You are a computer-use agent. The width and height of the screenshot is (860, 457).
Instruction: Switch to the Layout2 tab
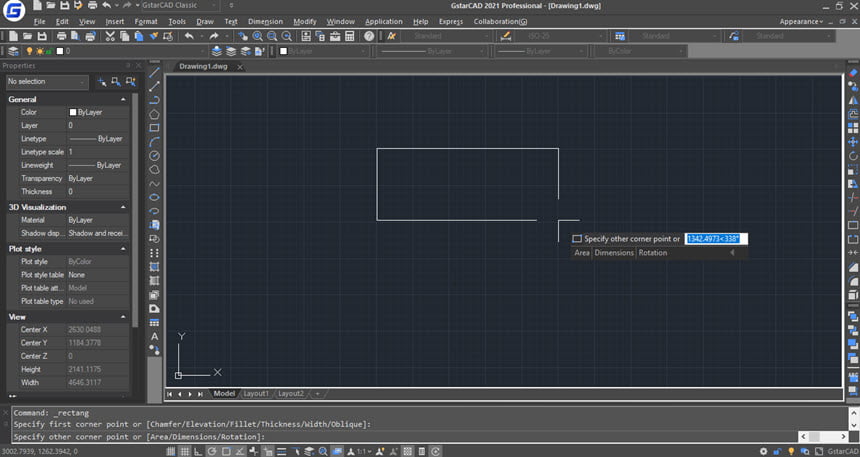pos(291,394)
